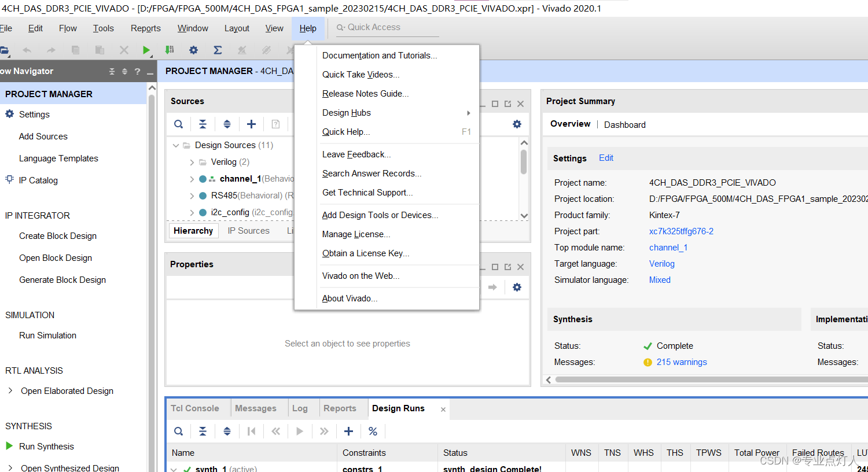Image resolution: width=868 pixels, height=472 pixels.
Task: Click Mixed simulator language link
Action: [x=660, y=280]
